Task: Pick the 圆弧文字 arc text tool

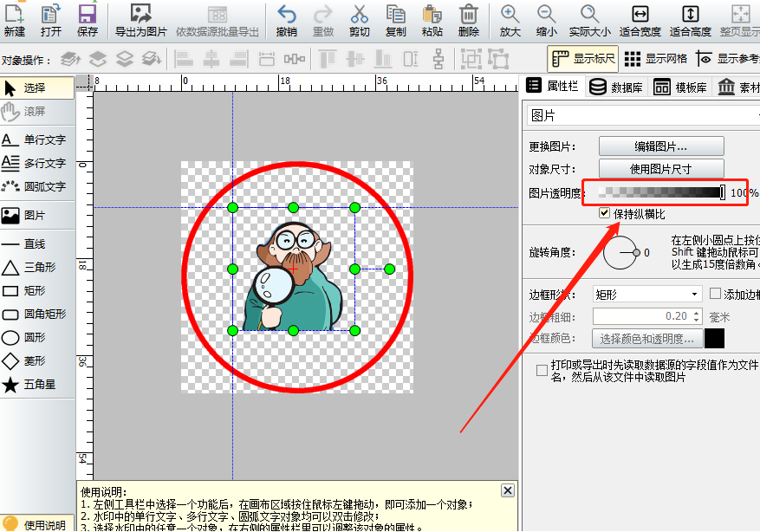Action: [37, 186]
